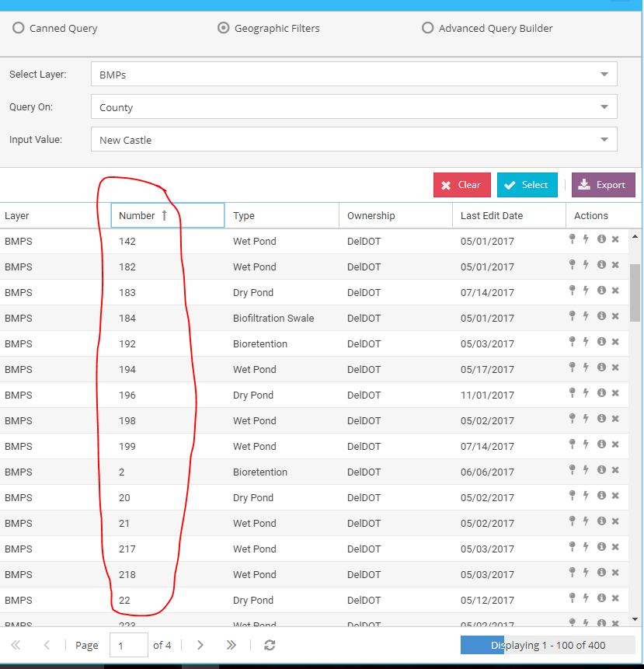Go to the first results page

coord(16,645)
